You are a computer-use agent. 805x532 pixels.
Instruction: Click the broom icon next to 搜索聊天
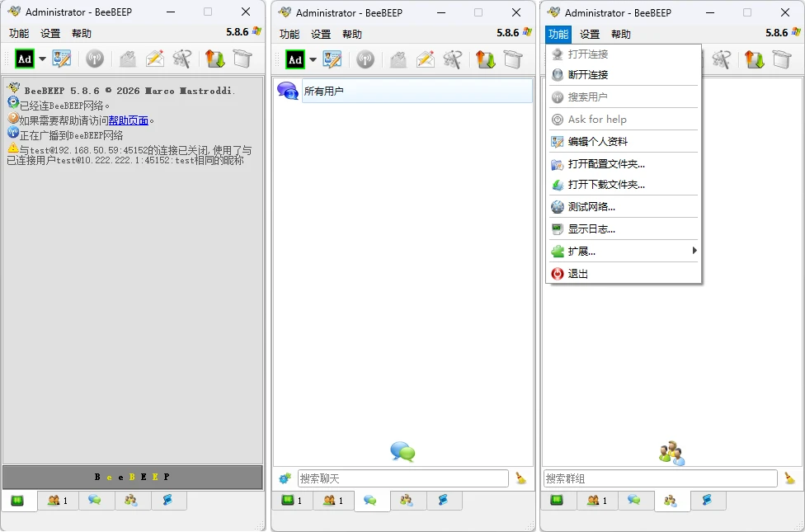(521, 478)
